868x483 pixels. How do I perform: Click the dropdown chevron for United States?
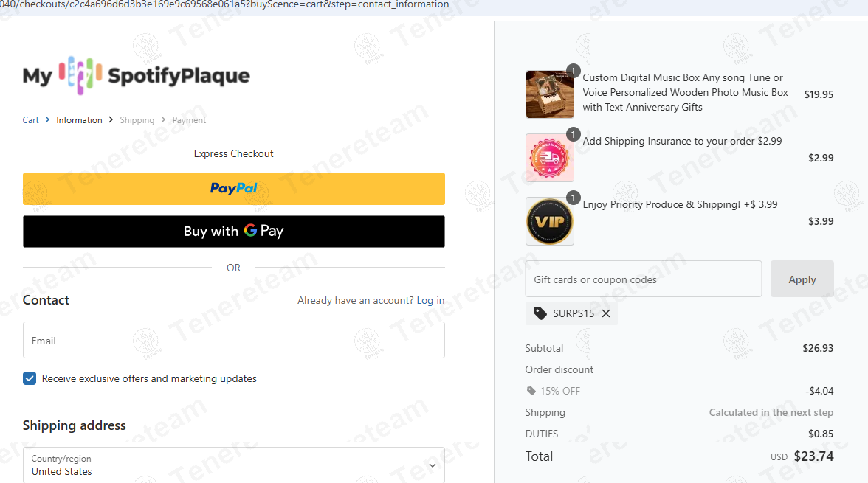[x=433, y=465]
